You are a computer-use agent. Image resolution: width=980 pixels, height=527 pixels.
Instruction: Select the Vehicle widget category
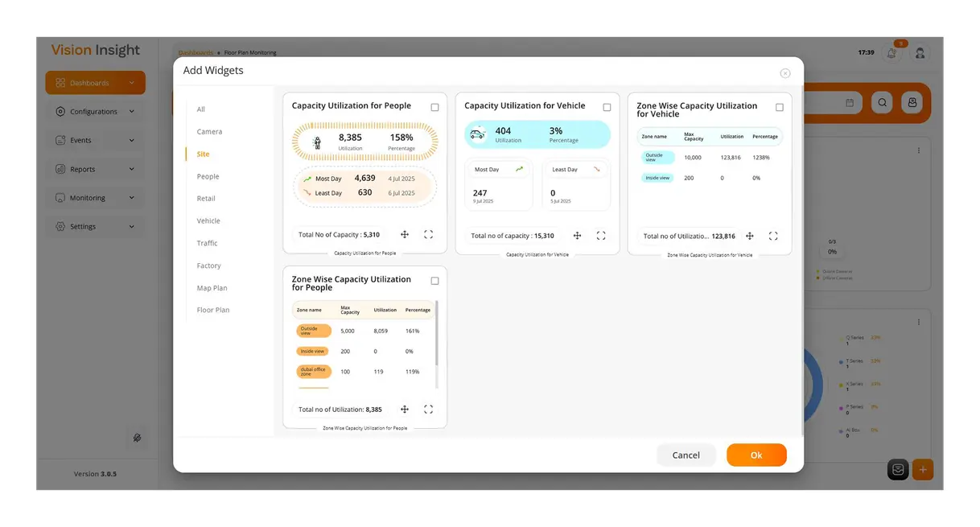point(208,220)
